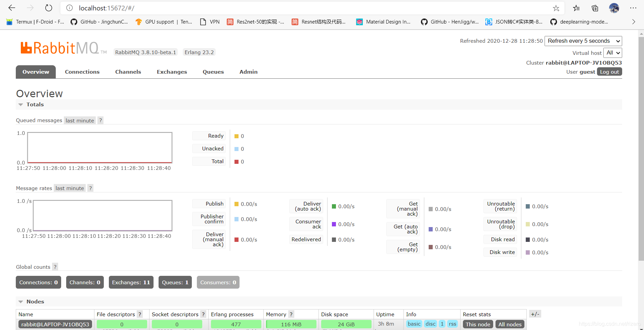Open the collections icon
The image size is (644, 330).
pyautogui.click(x=595, y=8)
